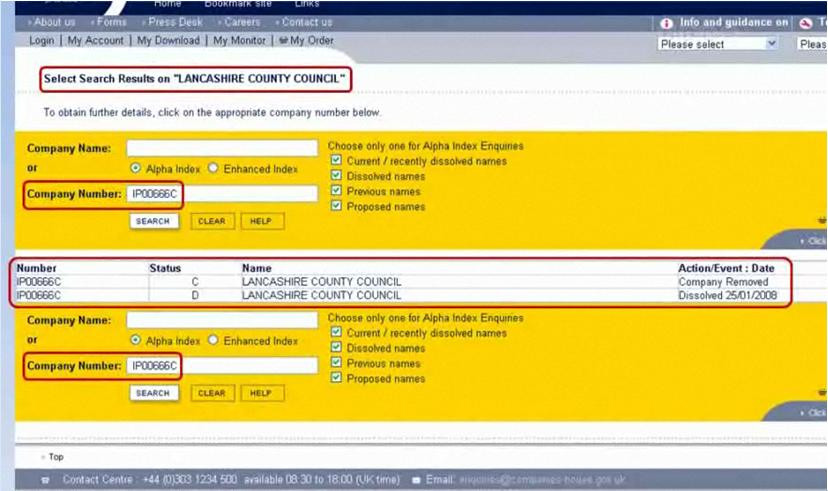The width and height of the screenshot is (828, 491).
Task: Toggle Proposed names checkbox in lower form
Action: point(336,378)
